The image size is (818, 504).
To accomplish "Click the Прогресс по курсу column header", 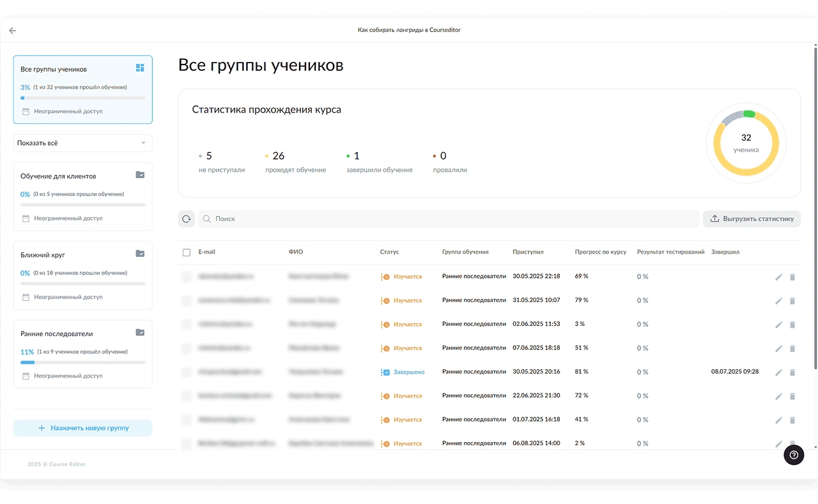I will click(601, 252).
